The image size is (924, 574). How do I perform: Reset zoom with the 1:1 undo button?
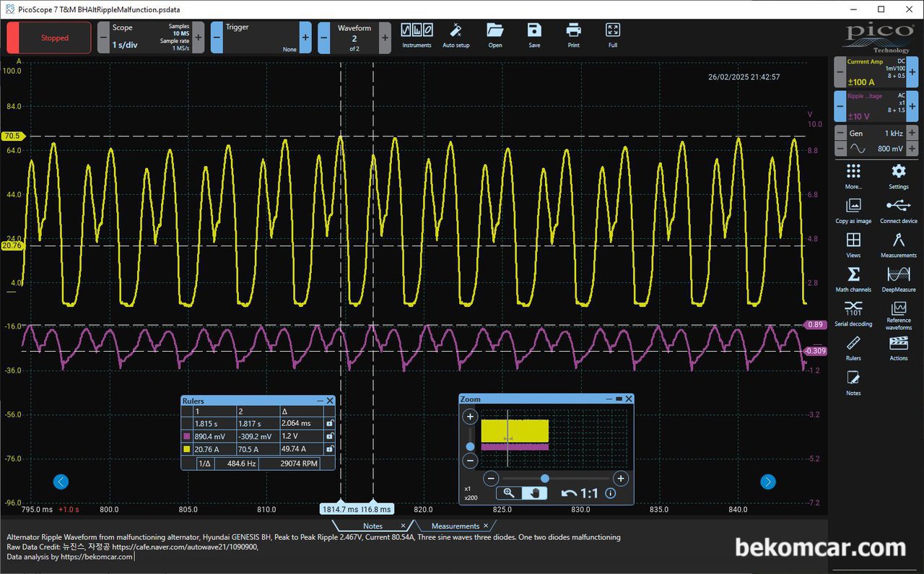pos(579,493)
